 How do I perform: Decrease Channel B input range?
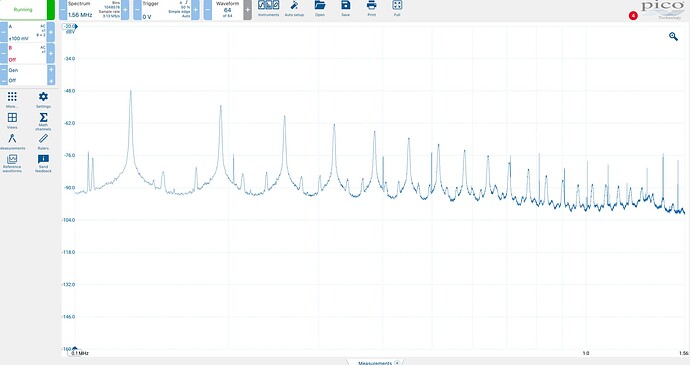(x=4, y=53)
